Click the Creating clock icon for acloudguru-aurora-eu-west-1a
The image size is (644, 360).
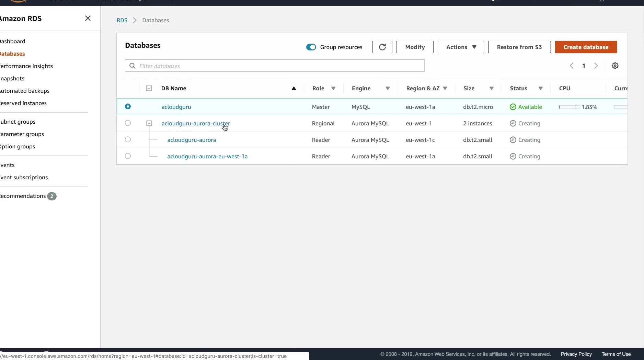pos(513,156)
